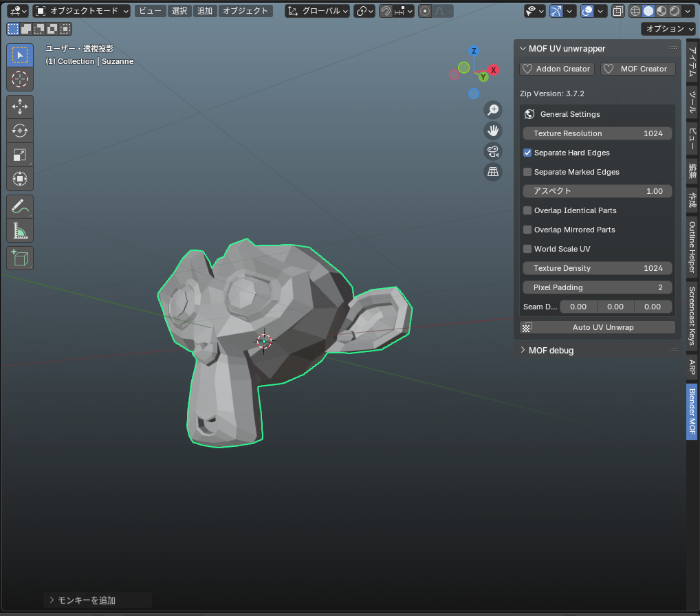This screenshot has height=616, width=700.
Task: Open the editor type dropdown
Action: pyautogui.click(x=18, y=11)
